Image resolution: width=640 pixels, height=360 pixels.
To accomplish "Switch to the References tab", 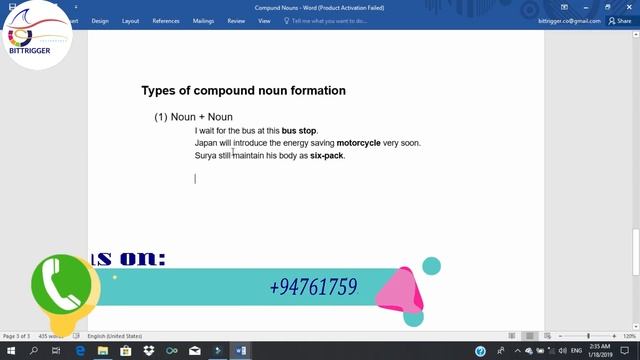I will click(166, 21).
